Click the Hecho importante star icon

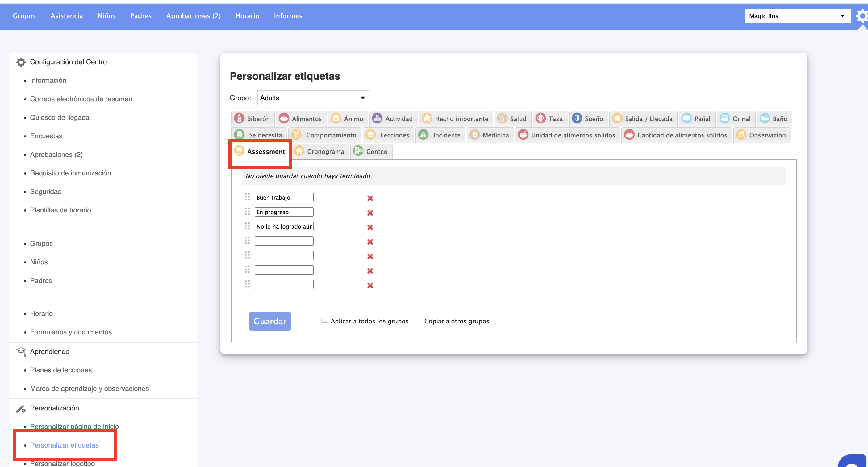click(x=427, y=118)
